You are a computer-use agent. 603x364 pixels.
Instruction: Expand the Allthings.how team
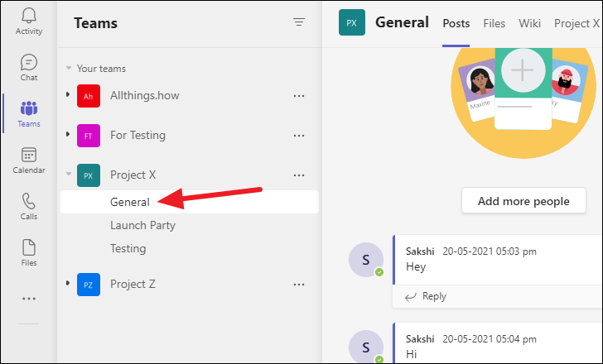coord(68,94)
